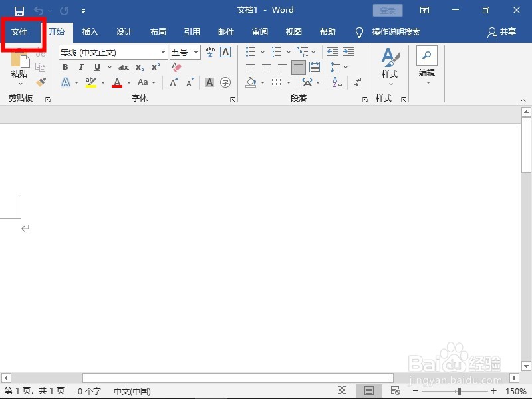Switch to the 设计 tab

(x=124, y=31)
